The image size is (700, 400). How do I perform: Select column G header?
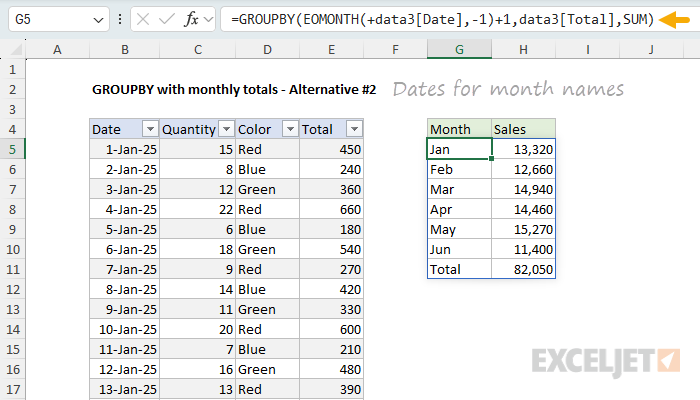(459, 50)
